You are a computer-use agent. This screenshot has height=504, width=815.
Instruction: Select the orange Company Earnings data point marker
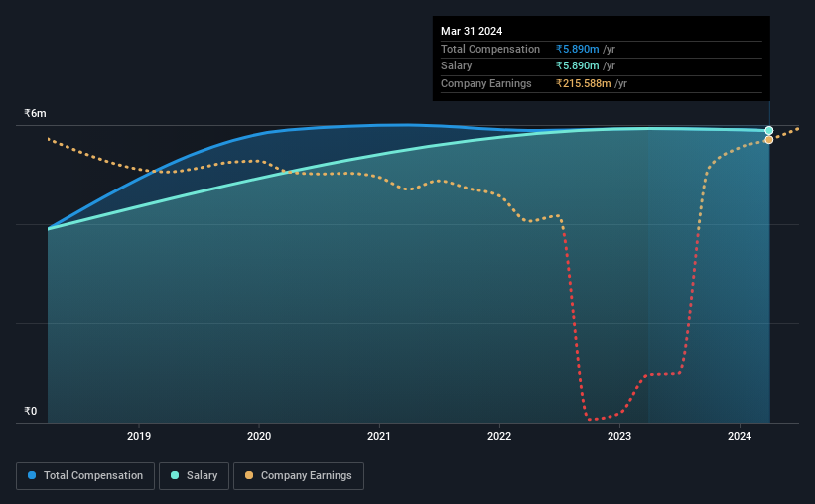[x=769, y=140]
